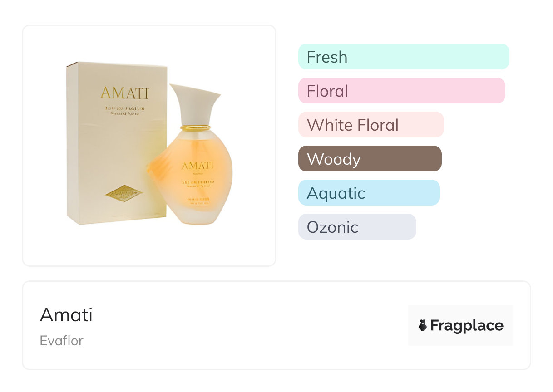
Task: Pick the brown Woody accord bar
Action: [x=370, y=159]
